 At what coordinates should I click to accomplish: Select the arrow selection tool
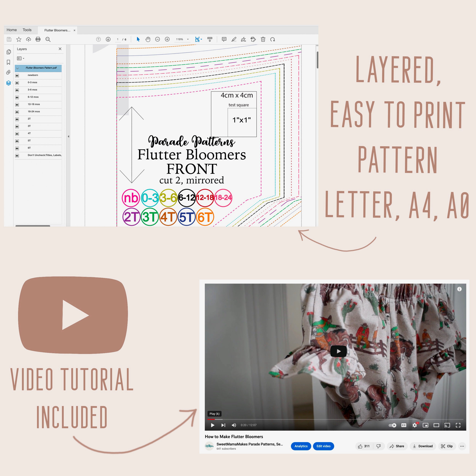(x=138, y=39)
